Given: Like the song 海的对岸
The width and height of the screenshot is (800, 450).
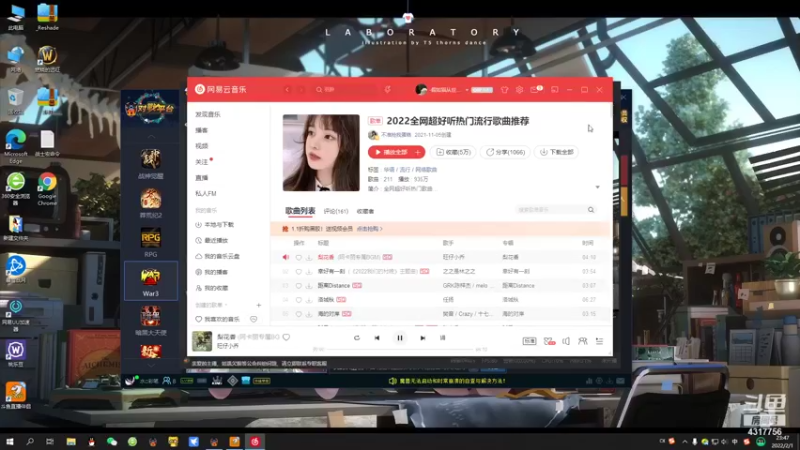Looking at the screenshot, I should [298, 314].
